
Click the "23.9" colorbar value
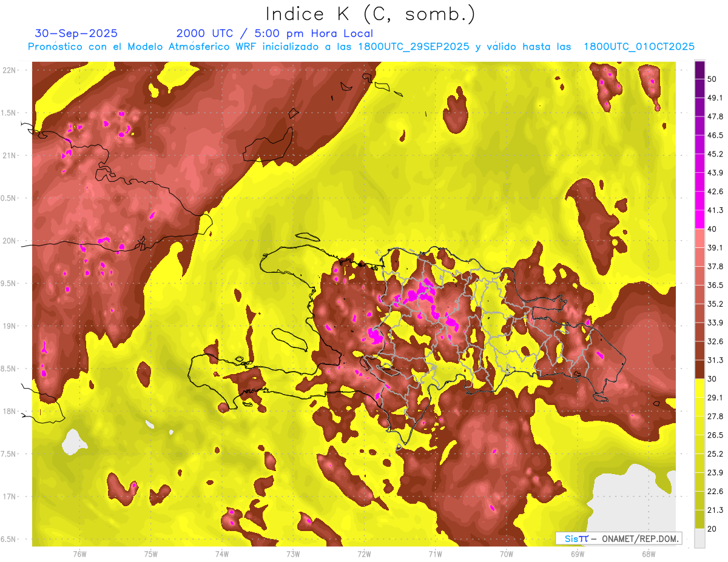point(716,473)
